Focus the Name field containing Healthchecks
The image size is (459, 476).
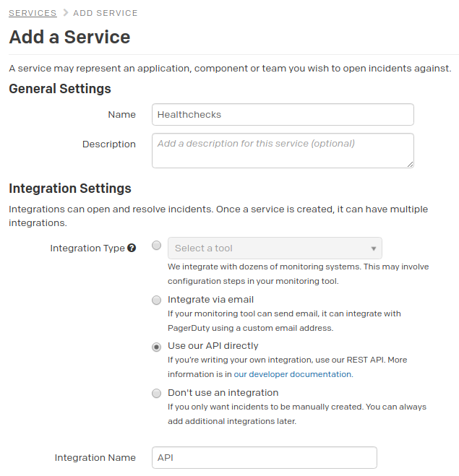283,115
